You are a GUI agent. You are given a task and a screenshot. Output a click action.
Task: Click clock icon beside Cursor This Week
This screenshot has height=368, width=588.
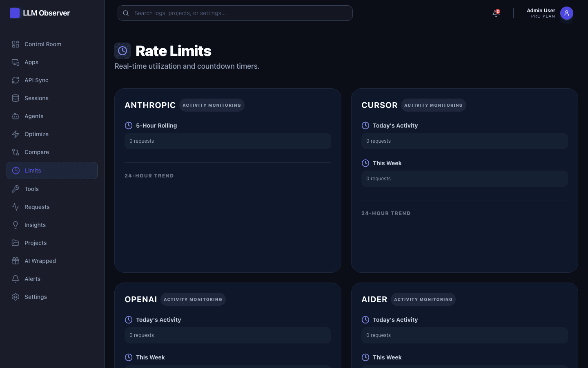pos(365,163)
